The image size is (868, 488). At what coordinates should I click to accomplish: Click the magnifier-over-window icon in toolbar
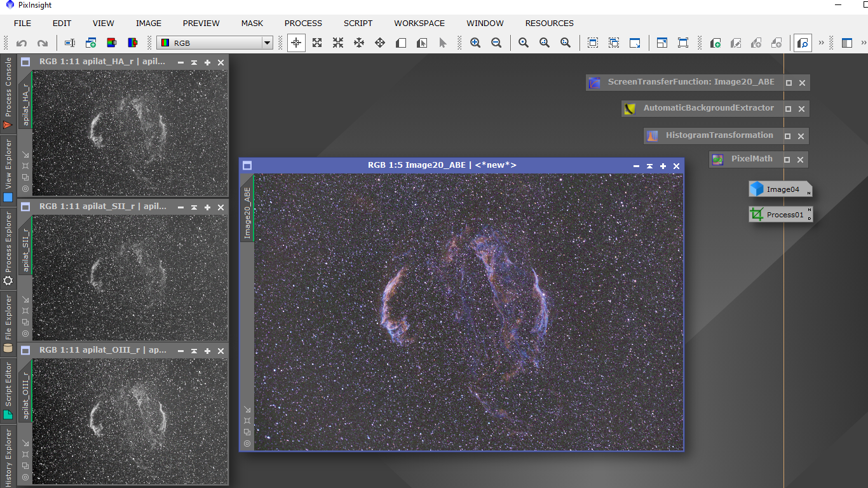tap(803, 43)
